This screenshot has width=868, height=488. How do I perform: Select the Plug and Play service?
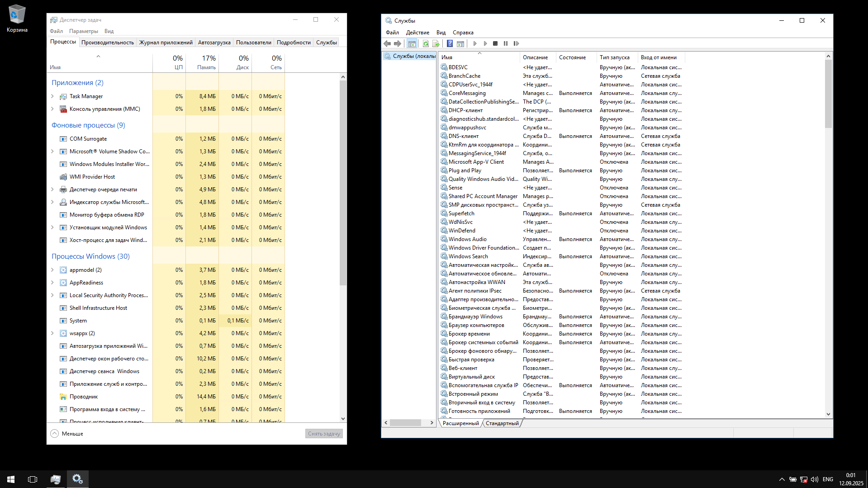562,171
